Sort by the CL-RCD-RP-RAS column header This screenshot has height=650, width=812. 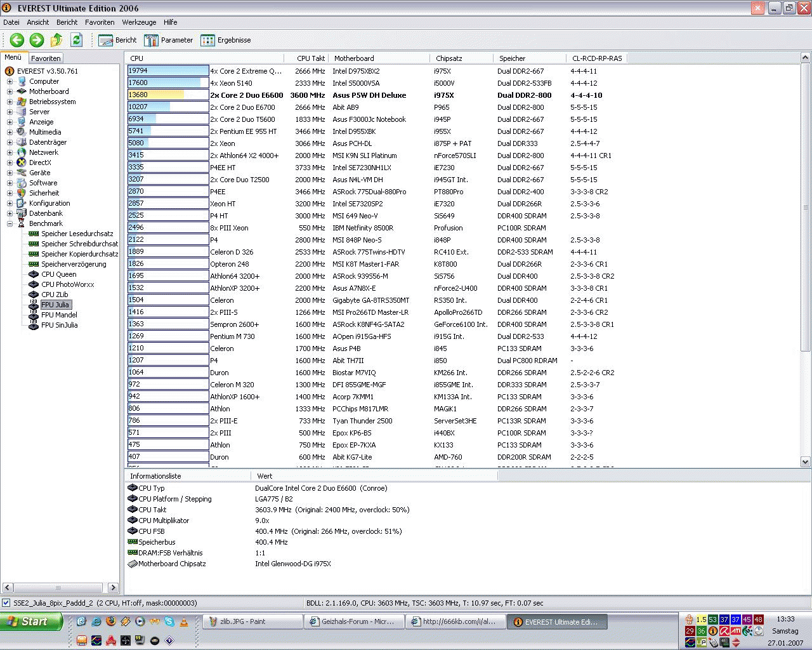pos(597,58)
